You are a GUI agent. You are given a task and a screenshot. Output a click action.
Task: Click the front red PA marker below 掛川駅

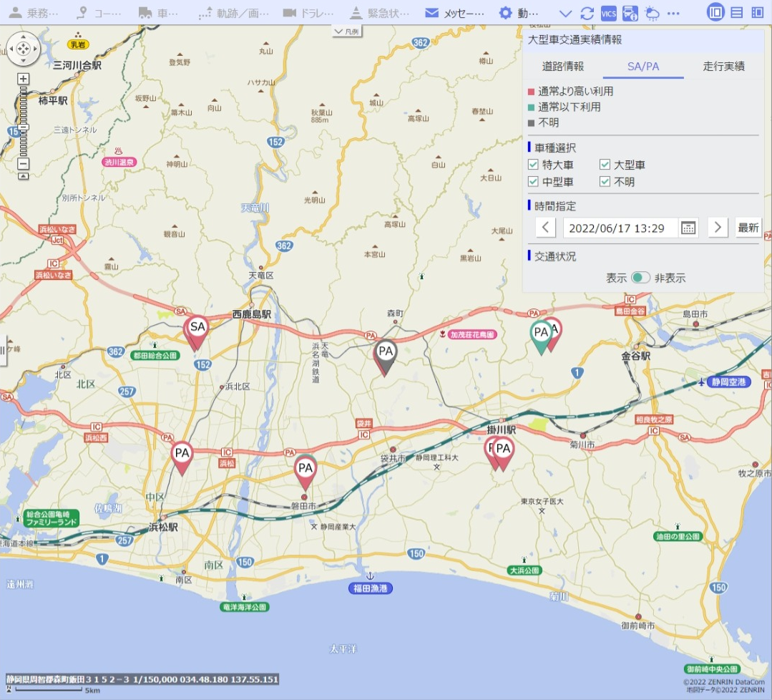[x=503, y=449]
